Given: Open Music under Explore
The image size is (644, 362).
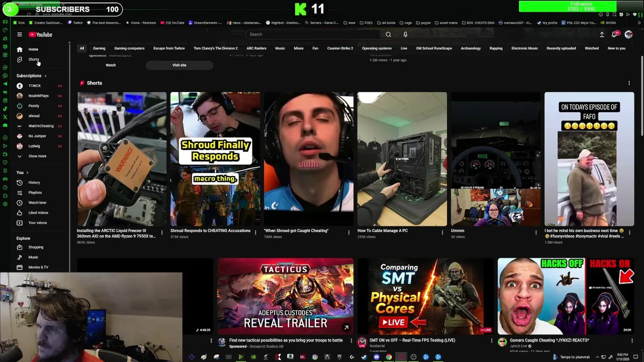Looking at the screenshot, I should (33, 257).
